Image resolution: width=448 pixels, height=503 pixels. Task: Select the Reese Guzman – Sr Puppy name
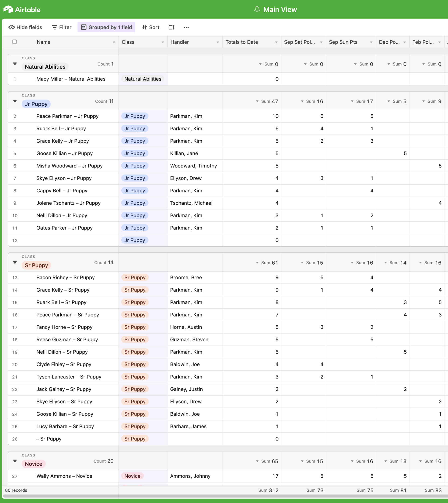pos(67,340)
